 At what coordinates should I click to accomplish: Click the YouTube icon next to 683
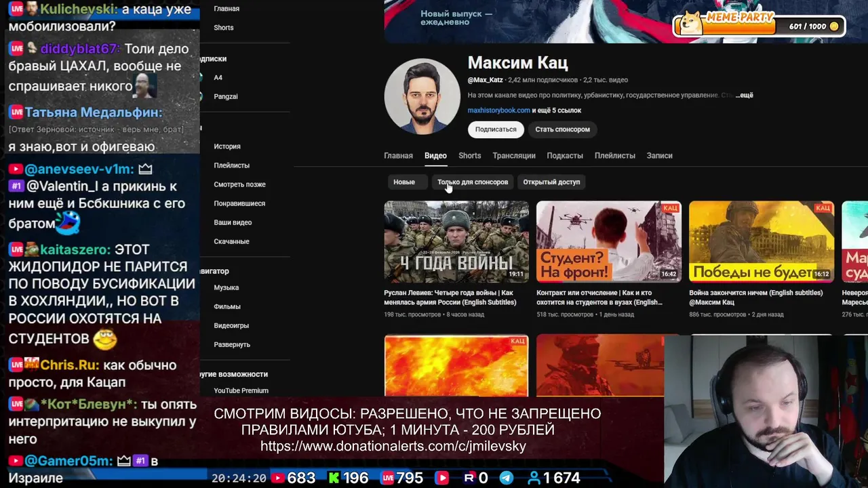(277, 478)
